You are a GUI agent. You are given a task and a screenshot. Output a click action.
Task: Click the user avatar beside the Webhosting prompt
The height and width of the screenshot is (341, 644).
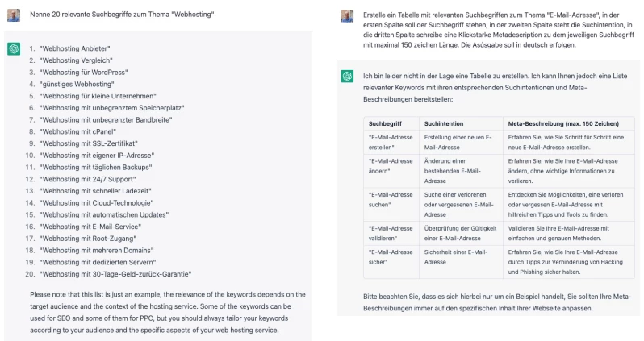pos(13,15)
